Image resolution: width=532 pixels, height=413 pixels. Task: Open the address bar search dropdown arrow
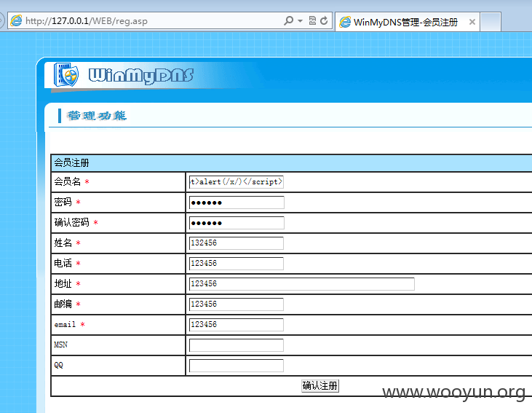(x=300, y=21)
